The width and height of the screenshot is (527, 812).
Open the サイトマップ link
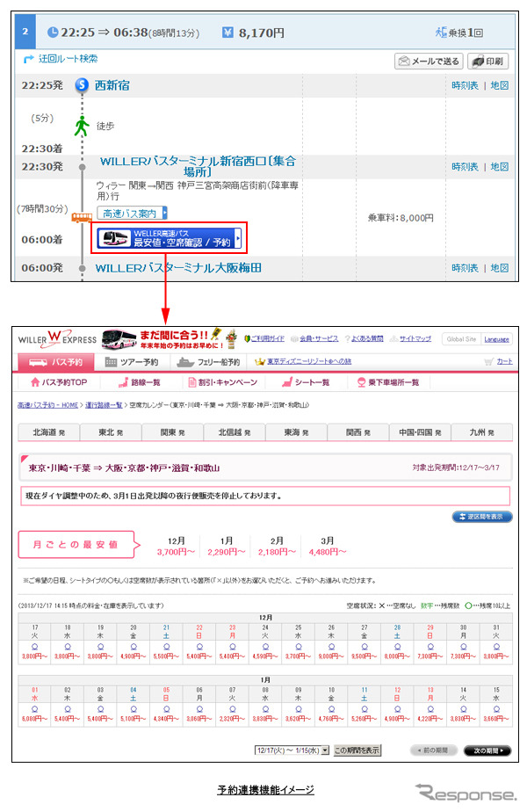tap(410, 338)
